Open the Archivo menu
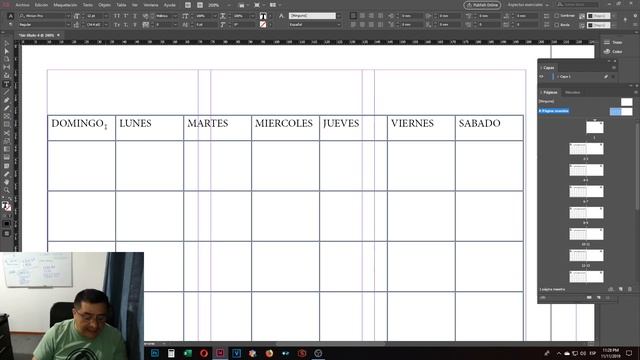The width and height of the screenshot is (640, 360). [x=22, y=5]
